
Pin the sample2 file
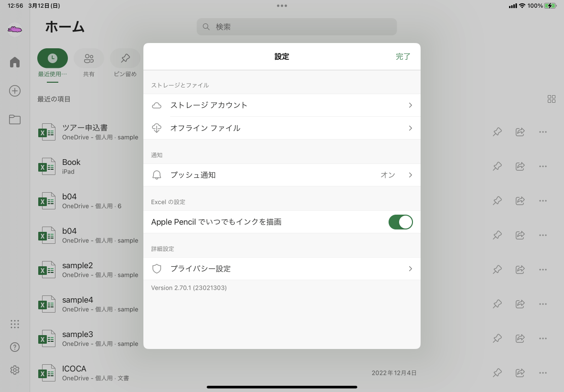click(x=498, y=270)
